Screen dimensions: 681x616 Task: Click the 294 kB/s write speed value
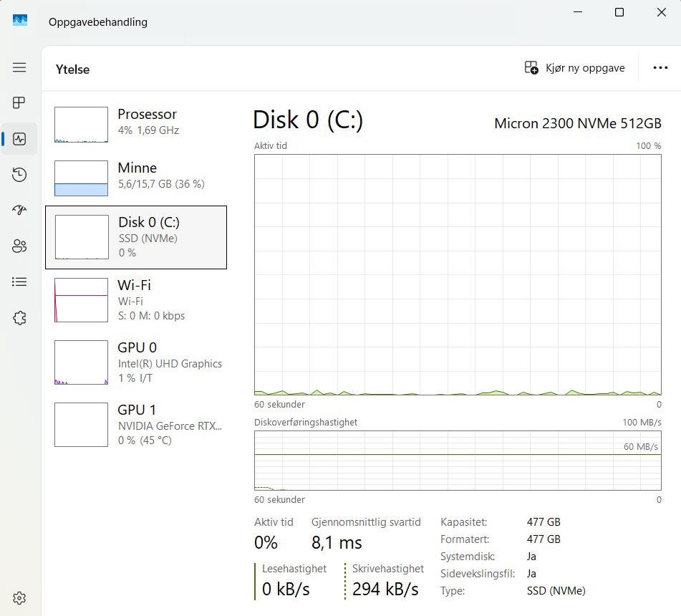(385, 589)
